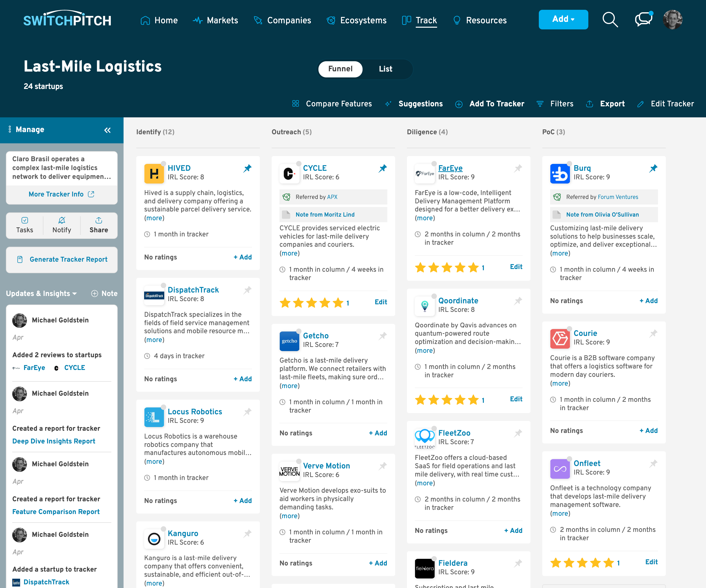The height and width of the screenshot is (588, 706).
Task: Go to the Home nav item
Action: tap(159, 20)
